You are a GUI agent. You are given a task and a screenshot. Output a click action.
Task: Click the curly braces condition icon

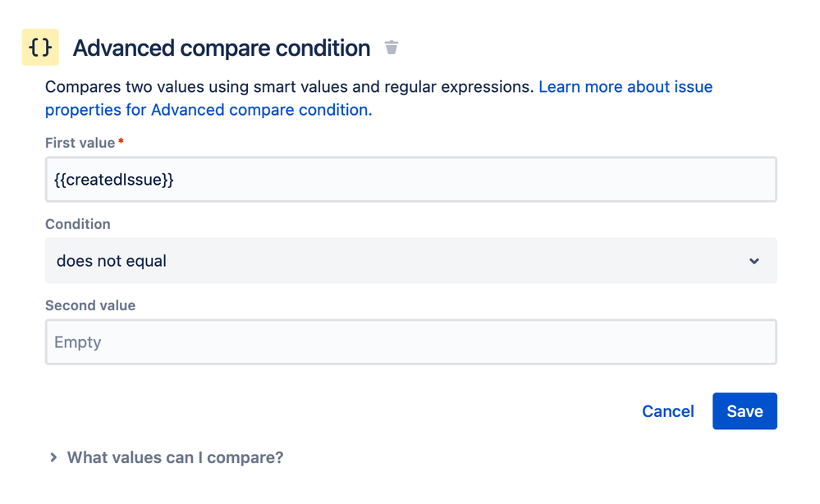click(40, 48)
